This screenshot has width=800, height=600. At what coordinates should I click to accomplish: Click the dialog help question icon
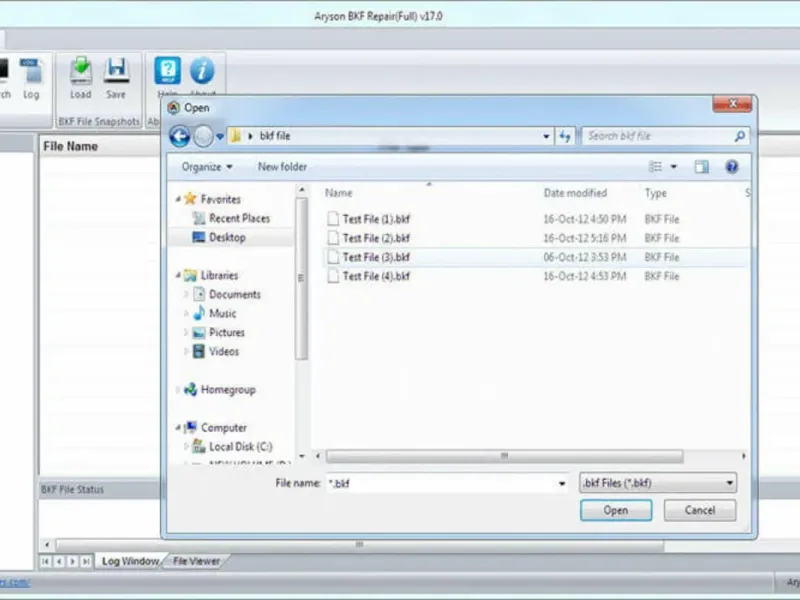(732, 167)
